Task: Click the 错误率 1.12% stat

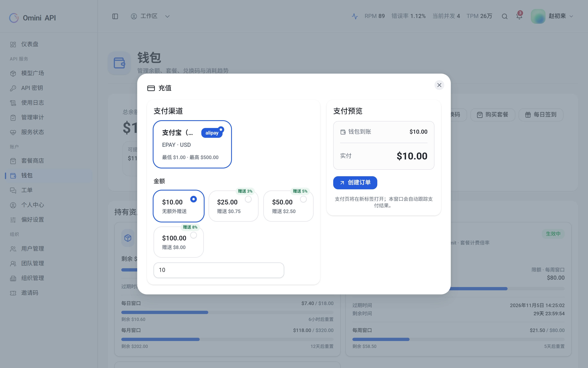Action: (409, 16)
